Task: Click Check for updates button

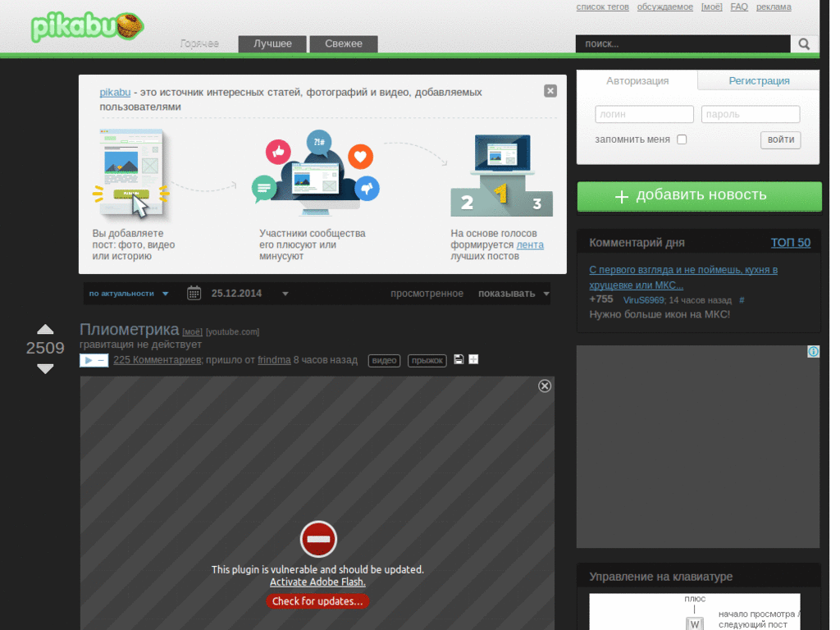Action: tap(317, 601)
